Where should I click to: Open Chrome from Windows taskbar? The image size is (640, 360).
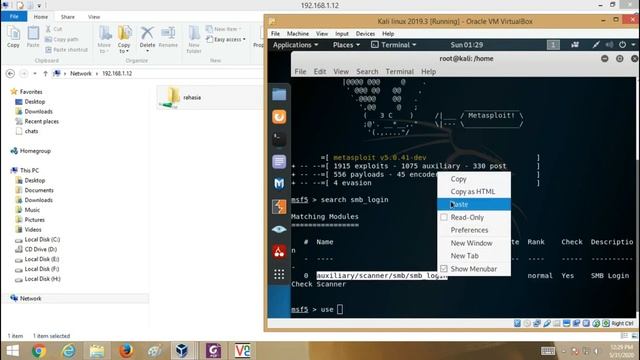39,351
